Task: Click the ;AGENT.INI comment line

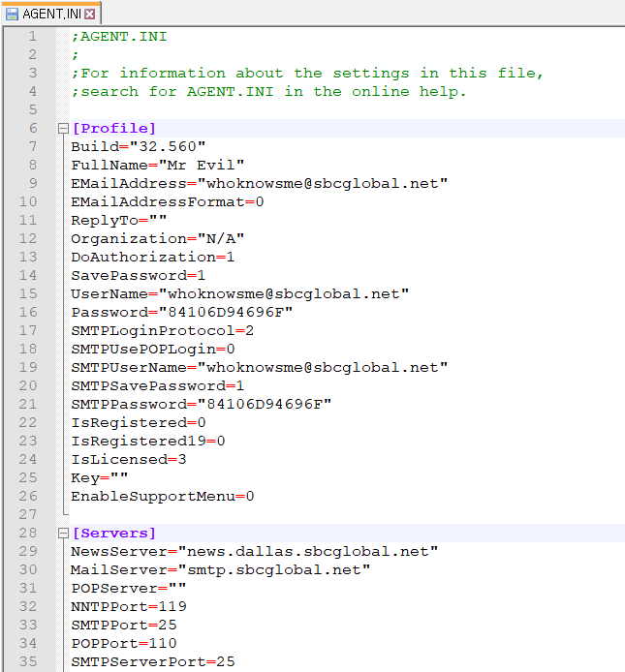Action: click(x=119, y=37)
